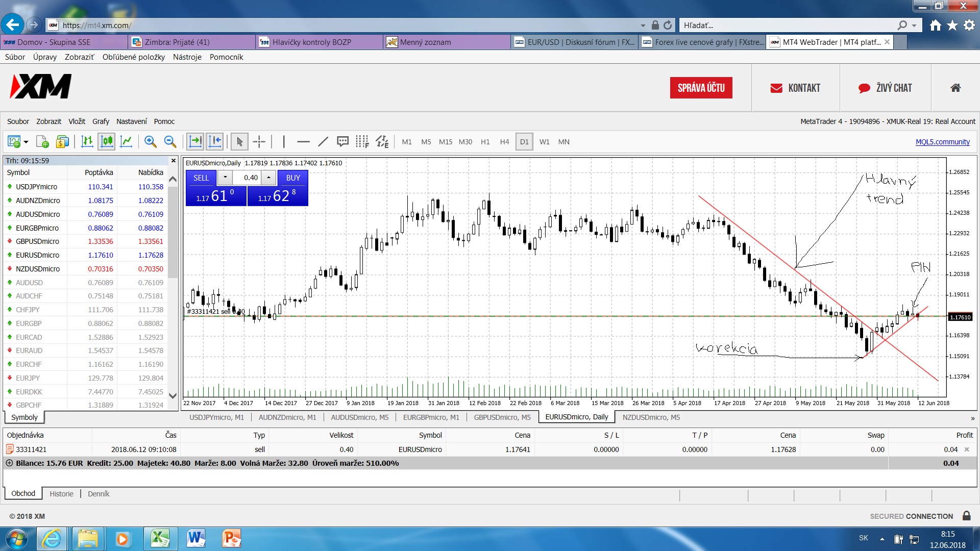The width and height of the screenshot is (980, 551).
Task: Open the Grafy menu
Action: (101, 121)
